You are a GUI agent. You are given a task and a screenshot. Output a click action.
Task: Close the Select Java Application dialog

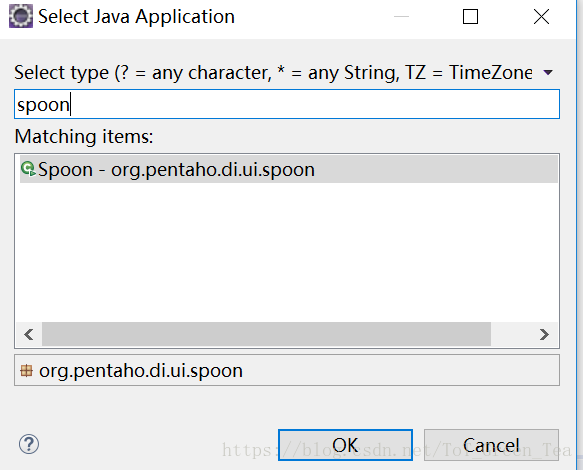pyautogui.click(x=541, y=16)
